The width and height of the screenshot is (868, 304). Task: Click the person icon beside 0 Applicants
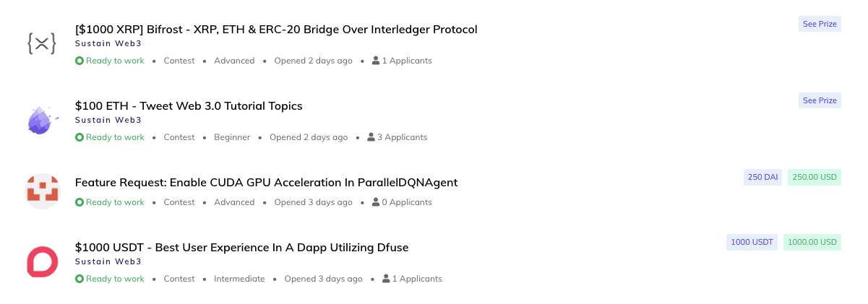(376, 202)
